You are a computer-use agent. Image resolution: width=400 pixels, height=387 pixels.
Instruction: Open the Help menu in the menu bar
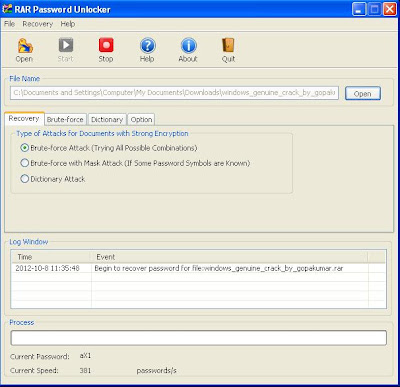[68, 24]
